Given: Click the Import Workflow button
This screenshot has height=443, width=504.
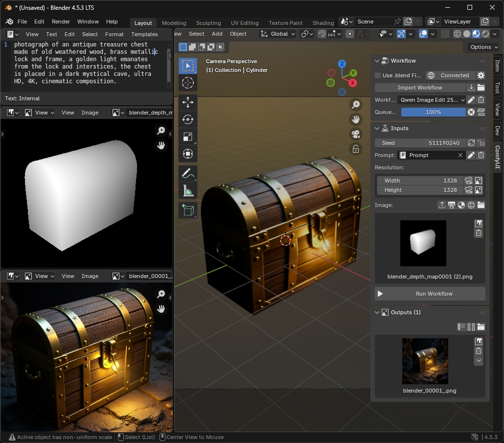Looking at the screenshot, I should (420, 87).
